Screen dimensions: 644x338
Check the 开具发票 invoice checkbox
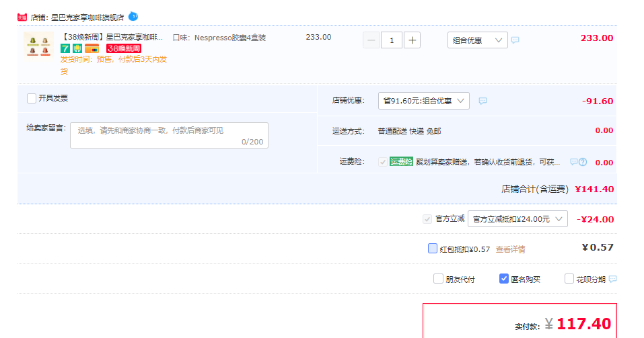click(32, 99)
